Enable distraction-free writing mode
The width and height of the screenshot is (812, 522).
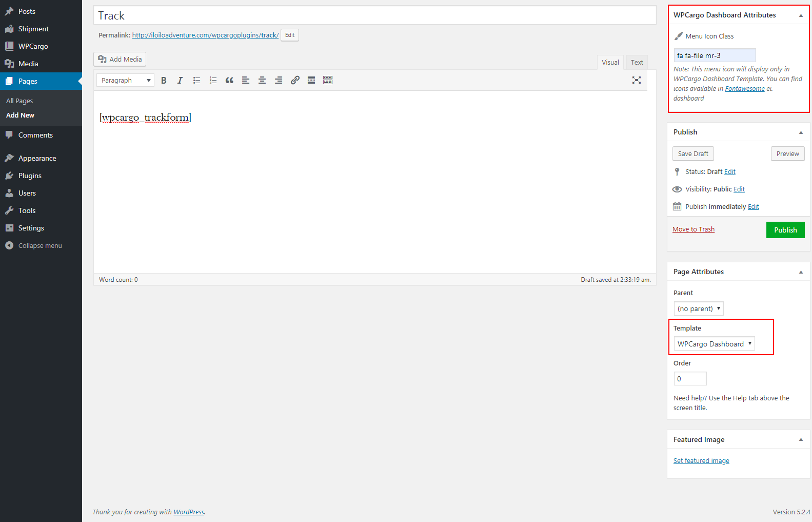(637, 80)
